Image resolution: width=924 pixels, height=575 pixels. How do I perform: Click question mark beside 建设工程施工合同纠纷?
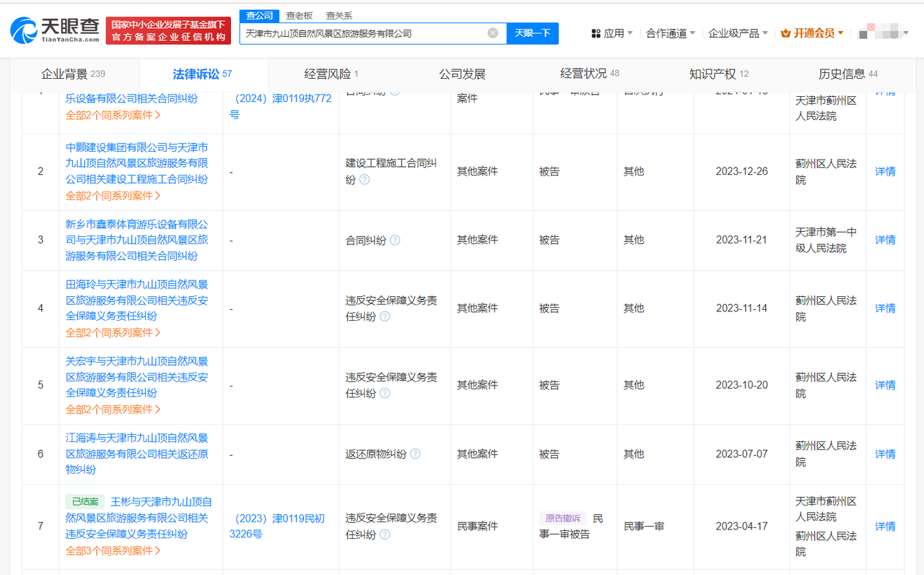click(365, 180)
